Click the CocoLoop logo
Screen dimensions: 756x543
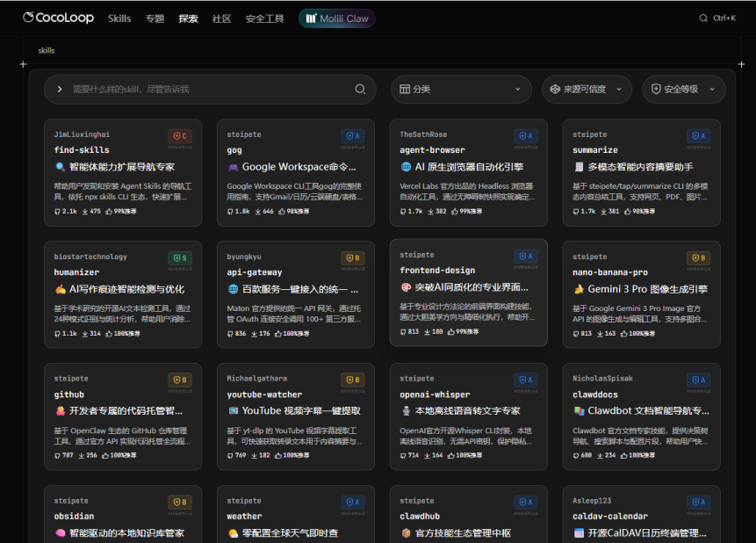pos(58,18)
